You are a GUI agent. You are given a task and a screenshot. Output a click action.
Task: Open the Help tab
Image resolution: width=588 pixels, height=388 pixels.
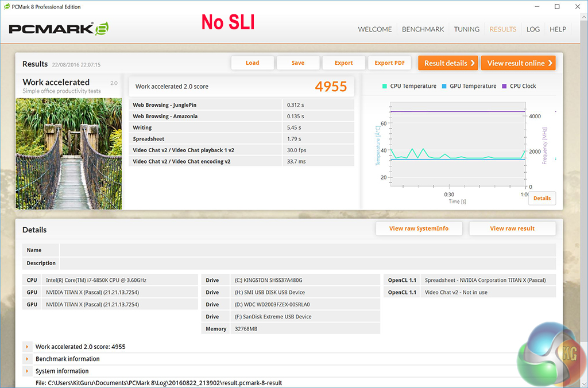point(558,29)
